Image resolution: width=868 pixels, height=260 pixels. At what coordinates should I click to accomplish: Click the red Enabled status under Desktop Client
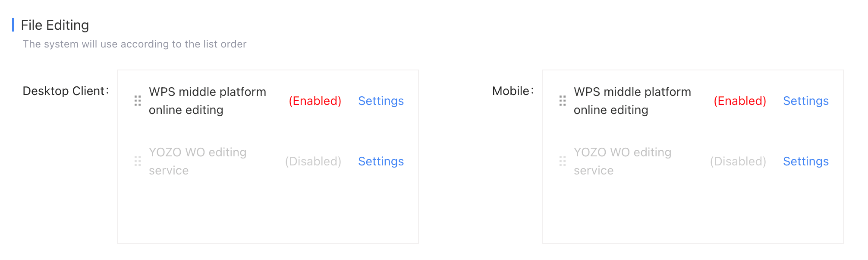click(315, 101)
